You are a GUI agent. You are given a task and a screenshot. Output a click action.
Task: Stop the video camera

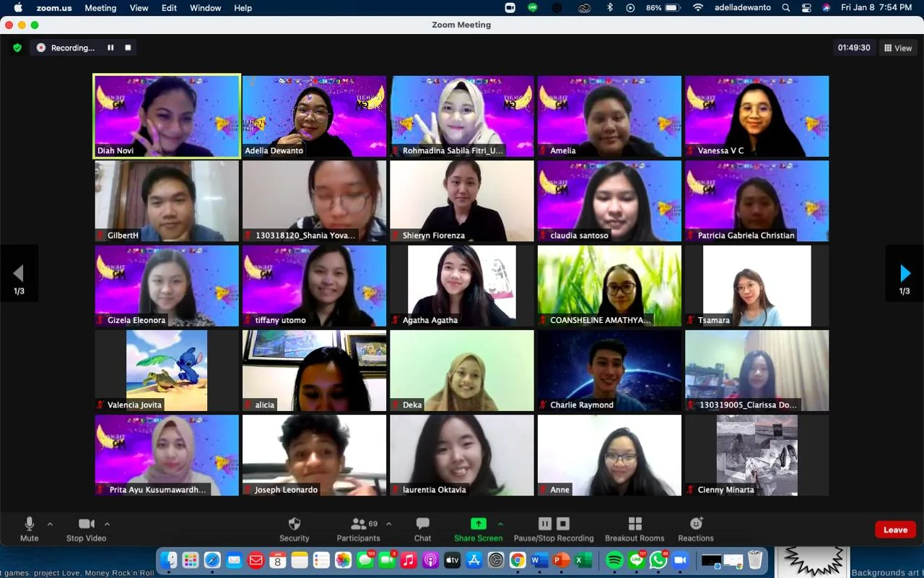coord(86,529)
